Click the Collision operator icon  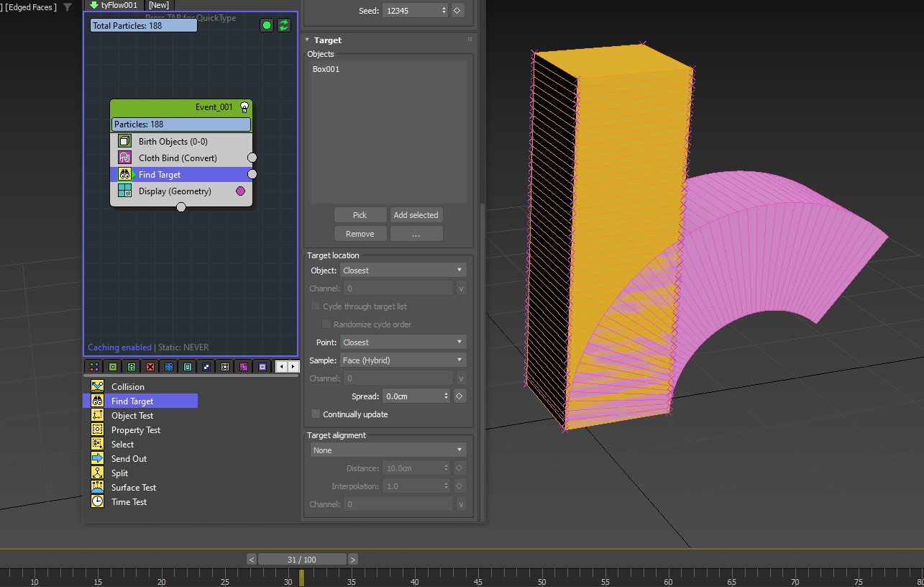coord(98,386)
